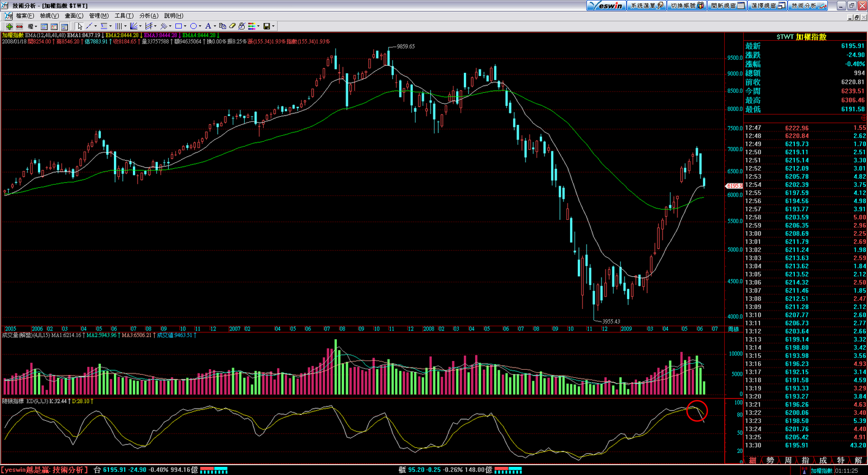Expand the dropdown arrow beside circle tool

[x=200, y=26]
